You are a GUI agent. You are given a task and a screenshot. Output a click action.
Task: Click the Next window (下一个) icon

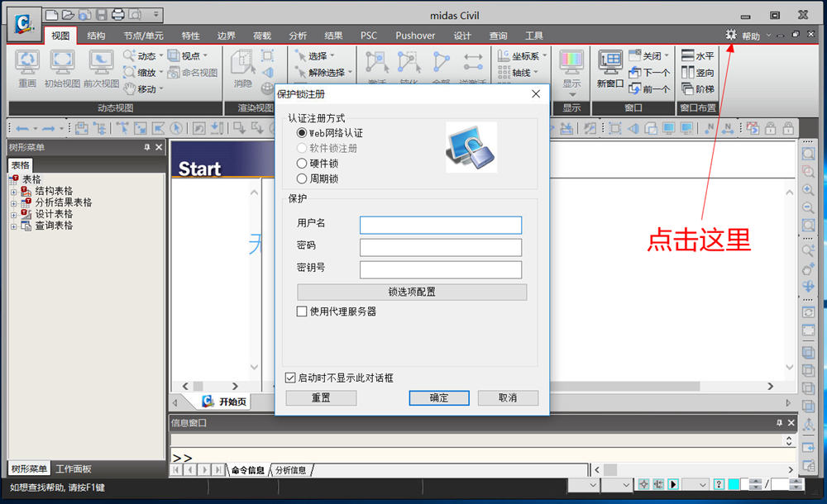[634, 72]
